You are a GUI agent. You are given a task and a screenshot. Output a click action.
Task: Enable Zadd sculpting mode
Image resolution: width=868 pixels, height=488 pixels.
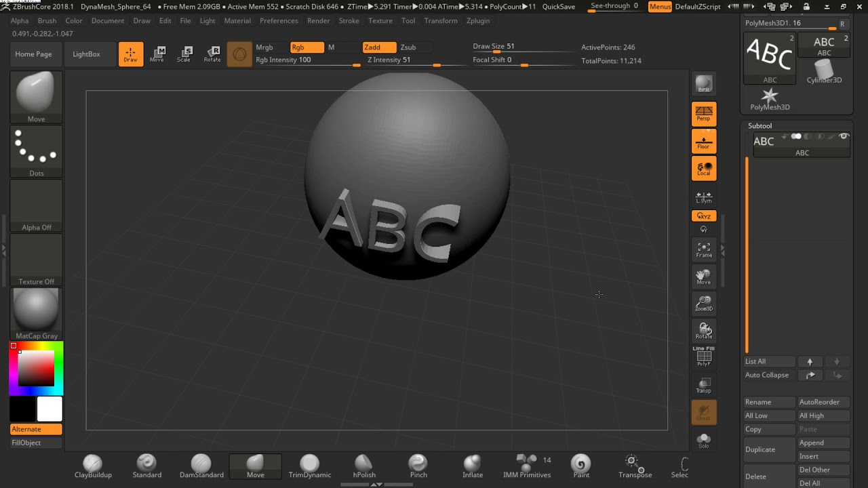pos(379,47)
